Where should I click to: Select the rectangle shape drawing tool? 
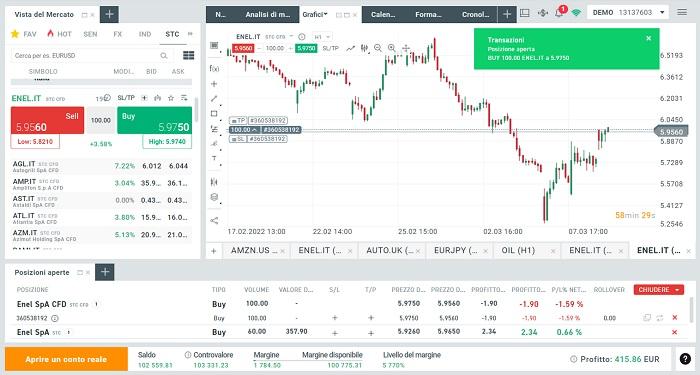click(214, 113)
